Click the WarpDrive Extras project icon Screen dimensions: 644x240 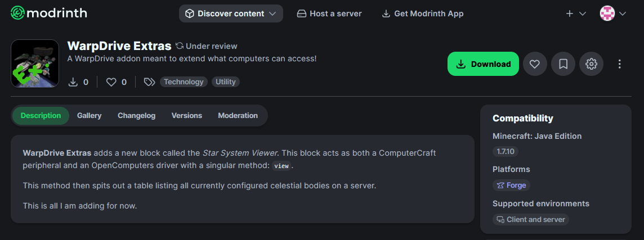35,64
